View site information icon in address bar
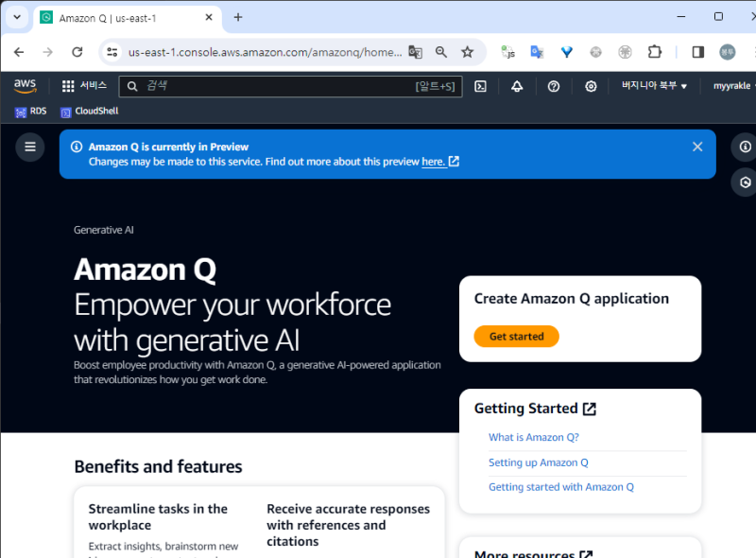756x558 pixels. click(x=112, y=52)
